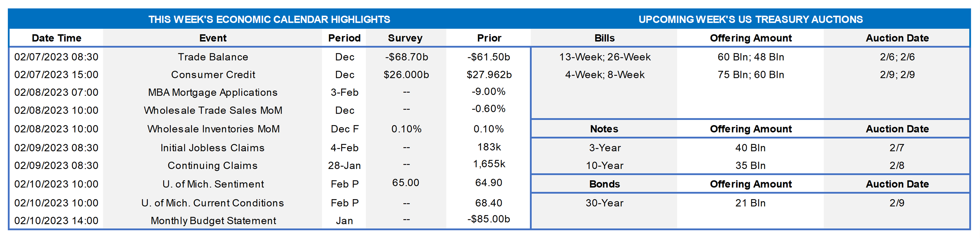Select the Event column header

(x=213, y=38)
